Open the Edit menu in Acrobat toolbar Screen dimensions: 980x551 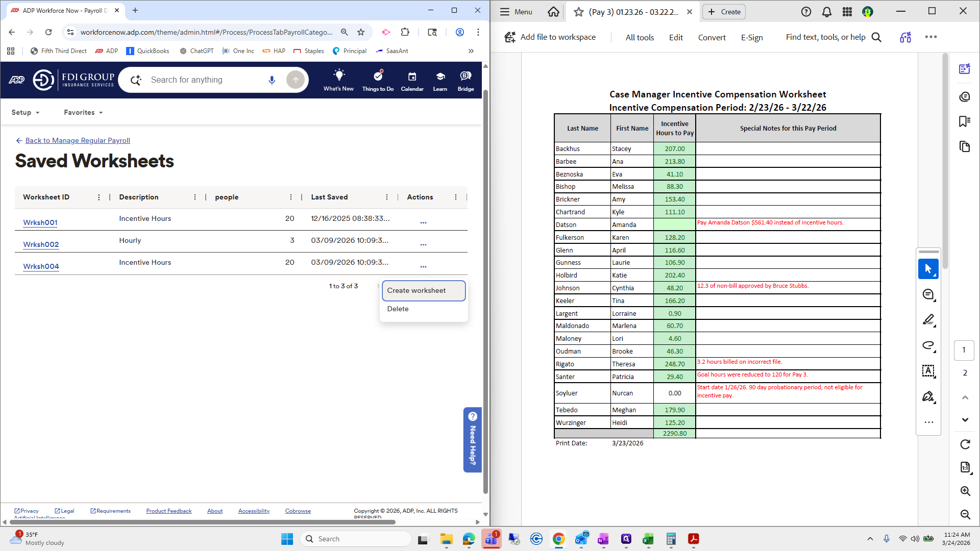[675, 37]
